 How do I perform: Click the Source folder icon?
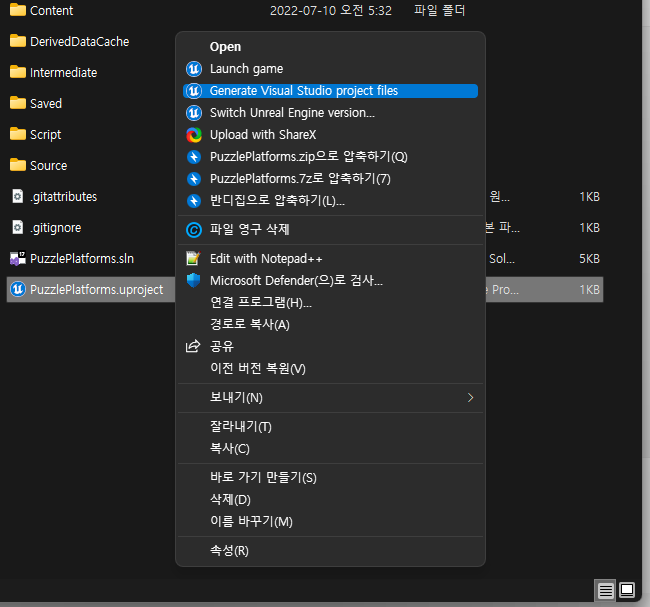(18, 165)
